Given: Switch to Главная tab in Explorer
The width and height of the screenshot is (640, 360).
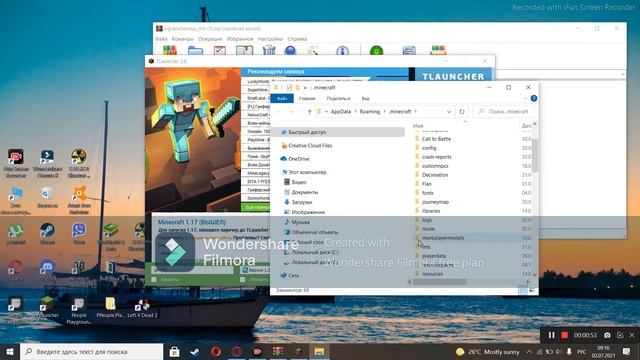Looking at the screenshot, I should [307, 98].
